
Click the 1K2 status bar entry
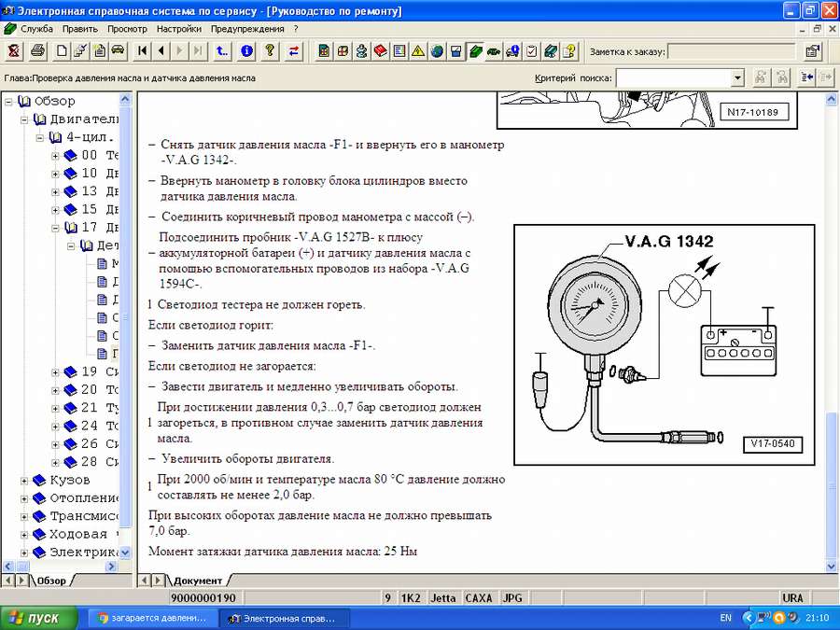(411, 598)
